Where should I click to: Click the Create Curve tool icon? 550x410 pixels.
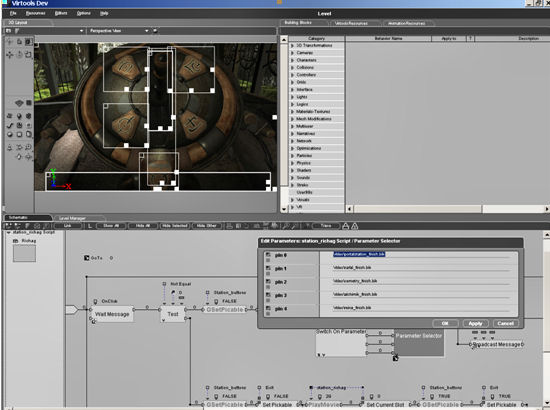pos(10,125)
